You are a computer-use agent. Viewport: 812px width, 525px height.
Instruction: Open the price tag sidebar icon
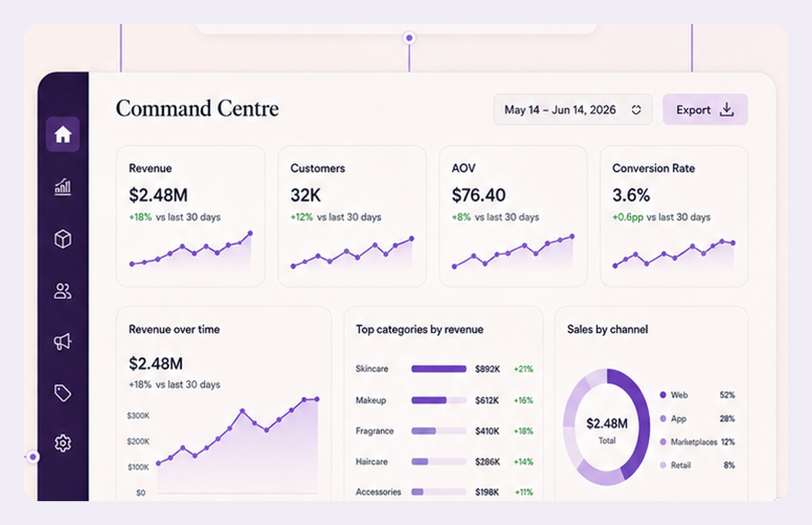pyautogui.click(x=63, y=393)
